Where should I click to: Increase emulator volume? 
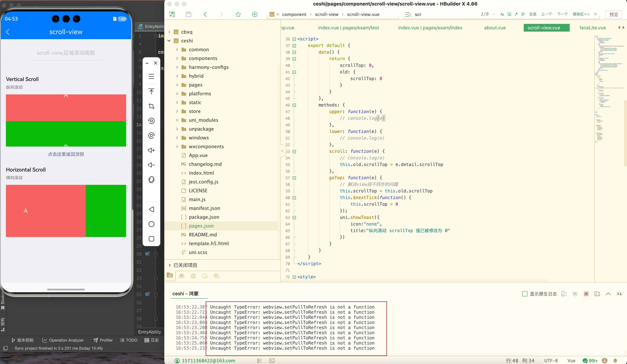(x=152, y=150)
